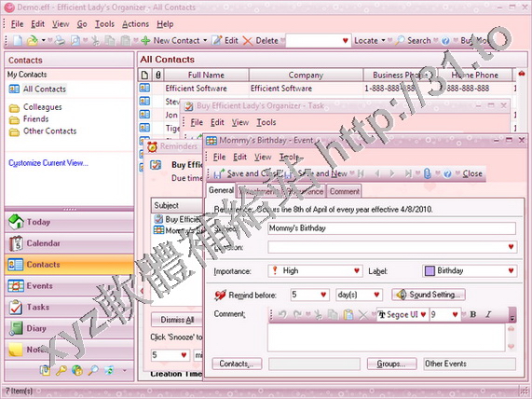Click the Sound Setting button
532x399 pixels.
(x=429, y=295)
